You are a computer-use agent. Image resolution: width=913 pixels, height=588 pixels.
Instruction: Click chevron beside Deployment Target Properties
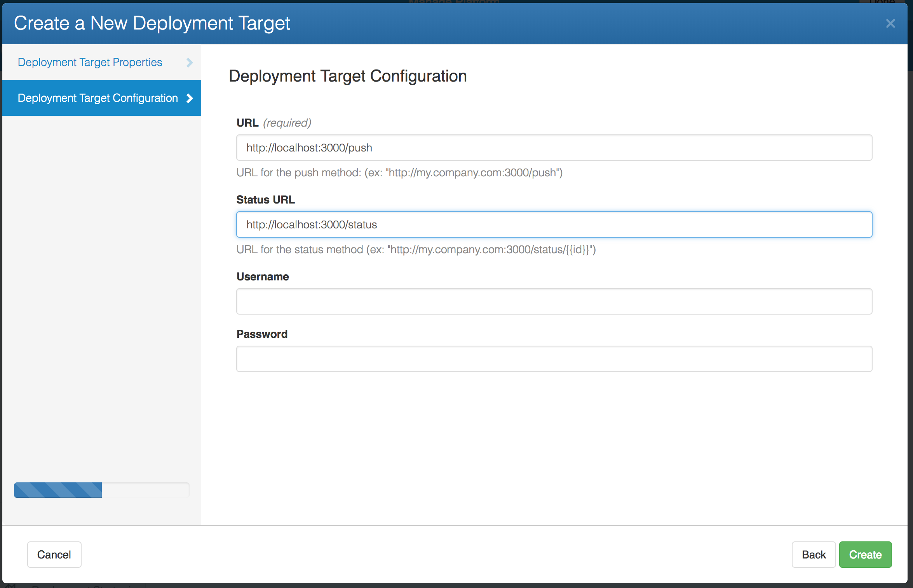pos(190,63)
